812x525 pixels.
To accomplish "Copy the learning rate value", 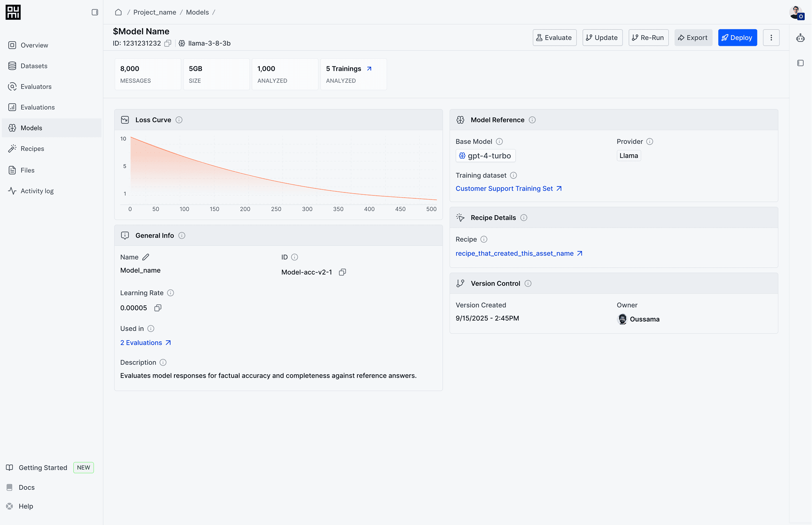I will [158, 308].
